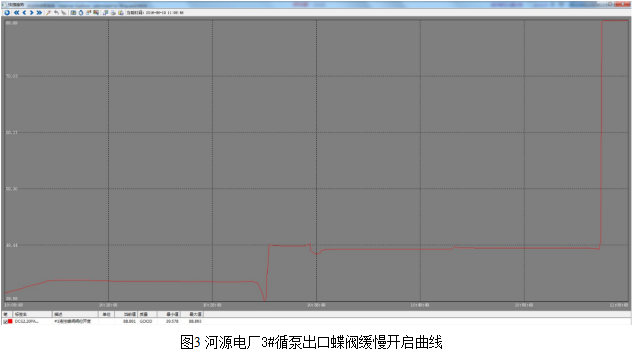
Task: Step back with the single left arrow
Action: pyautogui.click(x=24, y=13)
